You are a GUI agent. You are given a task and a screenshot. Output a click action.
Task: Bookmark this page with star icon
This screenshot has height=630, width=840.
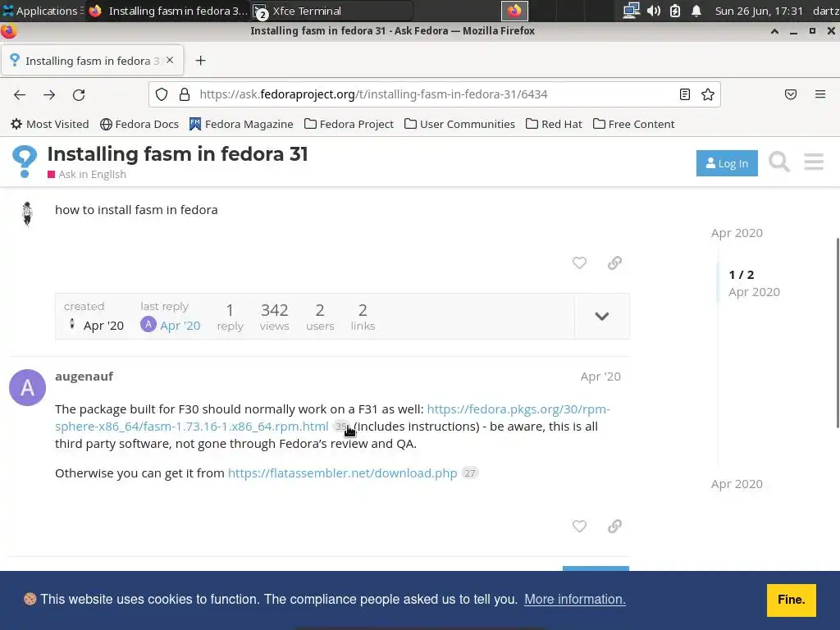tap(708, 95)
